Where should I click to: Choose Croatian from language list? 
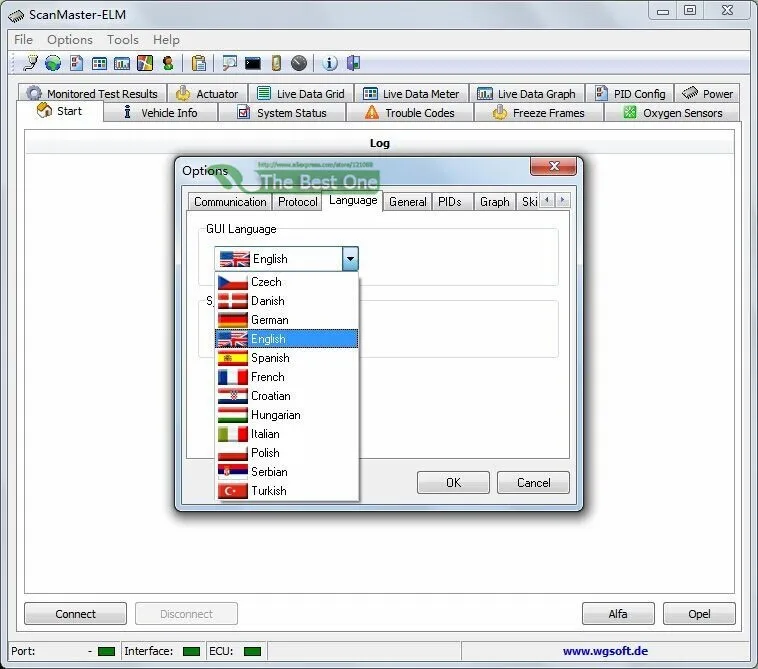click(x=287, y=395)
